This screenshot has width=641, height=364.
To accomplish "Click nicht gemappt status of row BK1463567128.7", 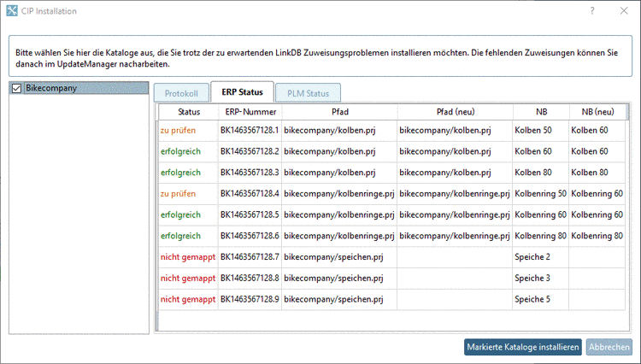I will tap(188, 257).
